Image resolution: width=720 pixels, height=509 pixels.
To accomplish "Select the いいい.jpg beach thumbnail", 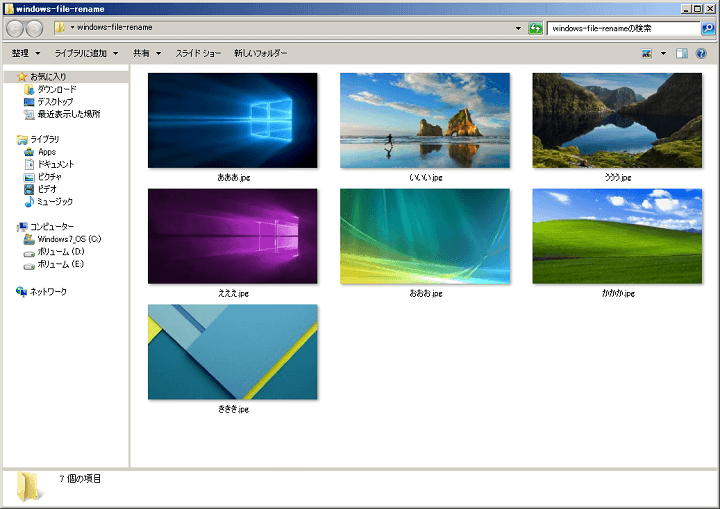I will point(425,120).
